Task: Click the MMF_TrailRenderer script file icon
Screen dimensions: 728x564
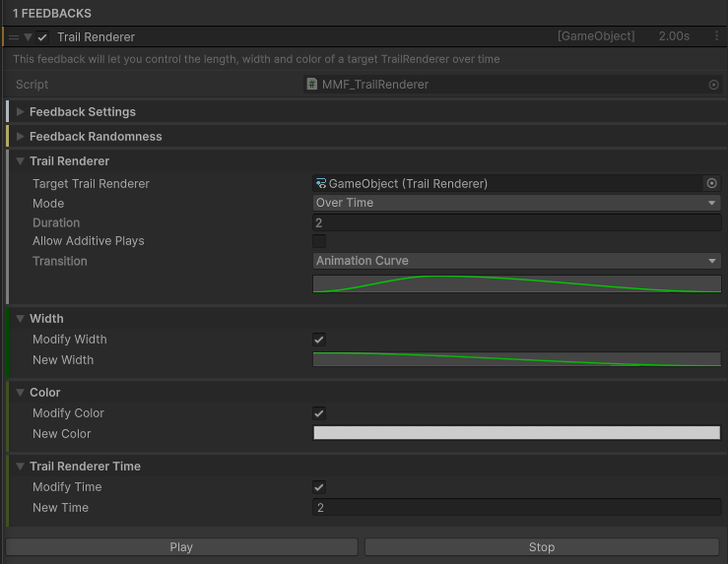Action: 311,84
